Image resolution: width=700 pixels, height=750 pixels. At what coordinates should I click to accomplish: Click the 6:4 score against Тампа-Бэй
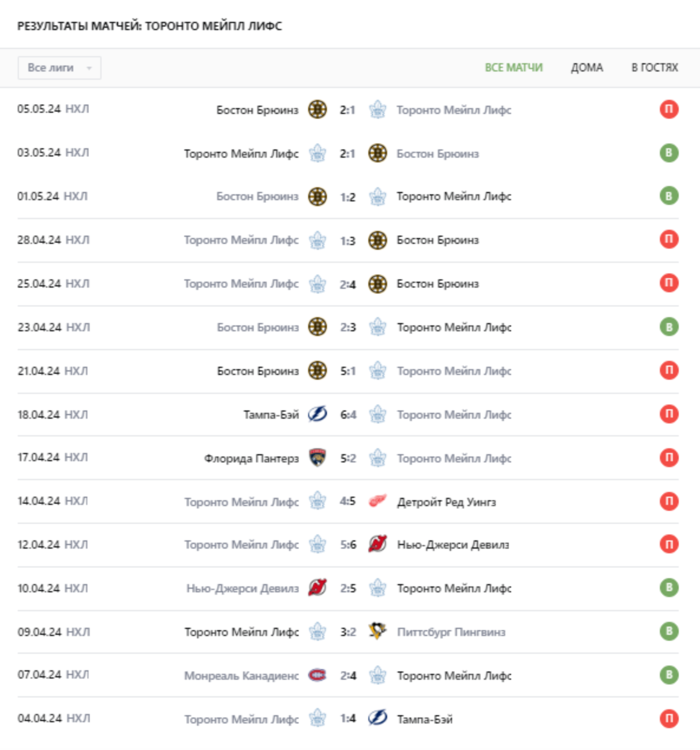[348, 415]
